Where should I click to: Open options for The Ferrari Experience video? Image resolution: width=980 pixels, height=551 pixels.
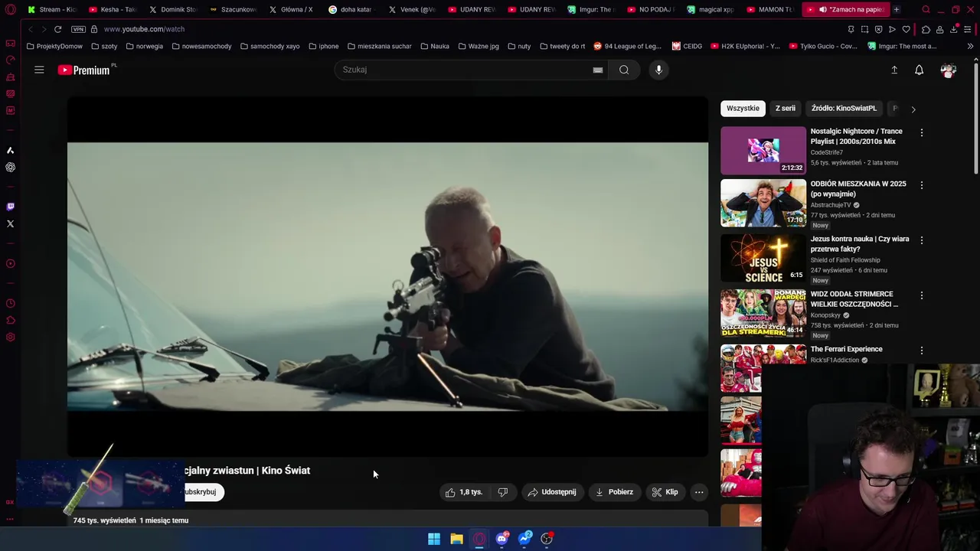pyautogui.click(x=922, y=350)
